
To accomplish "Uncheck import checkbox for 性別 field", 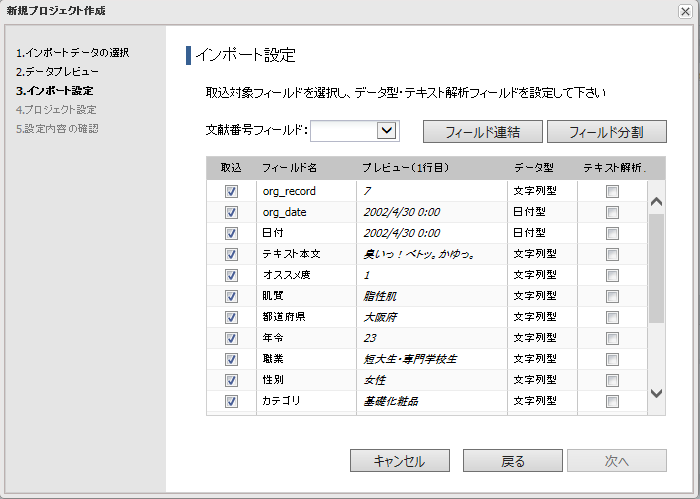I will (x=231, y=380).
